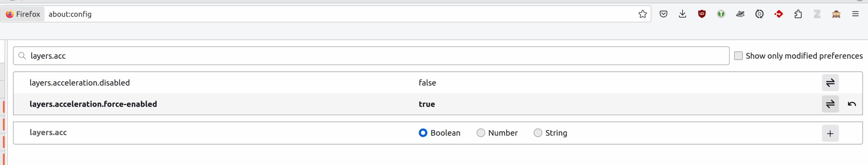
Task: Open the grayed-out Z extension icon
Action: (x=817, y=14)
